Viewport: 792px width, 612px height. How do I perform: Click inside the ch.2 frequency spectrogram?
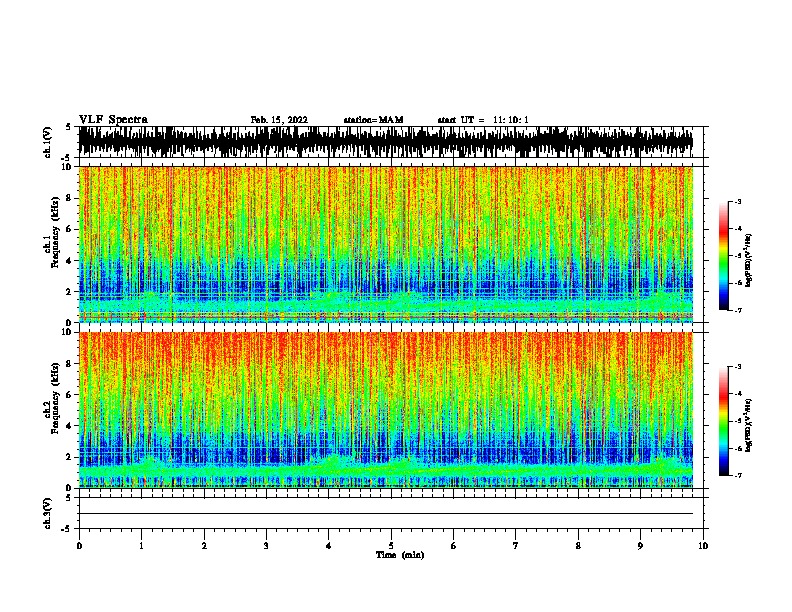point(386,410)
